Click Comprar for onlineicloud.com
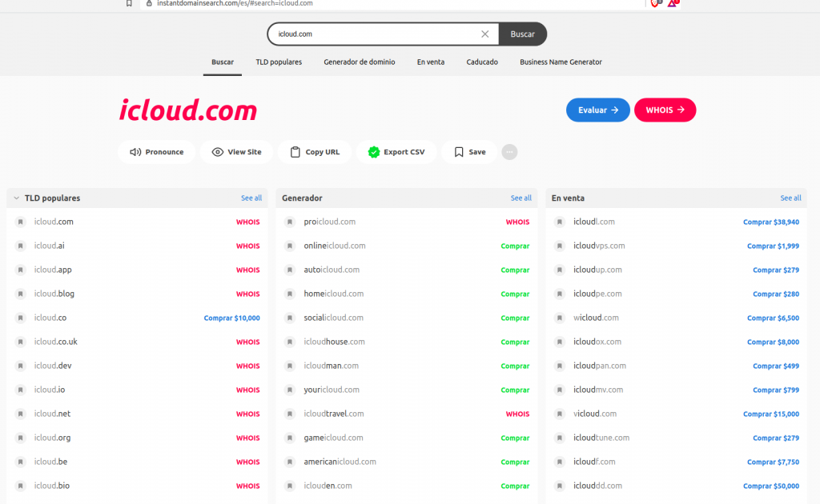The image size is (820, 504). (x=515, y=246)
